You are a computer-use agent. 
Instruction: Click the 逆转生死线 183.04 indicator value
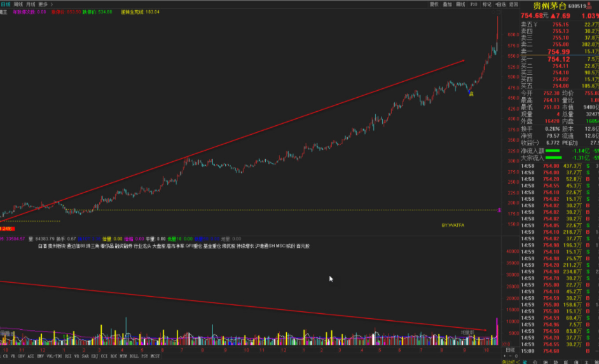(x=140, y=12)
